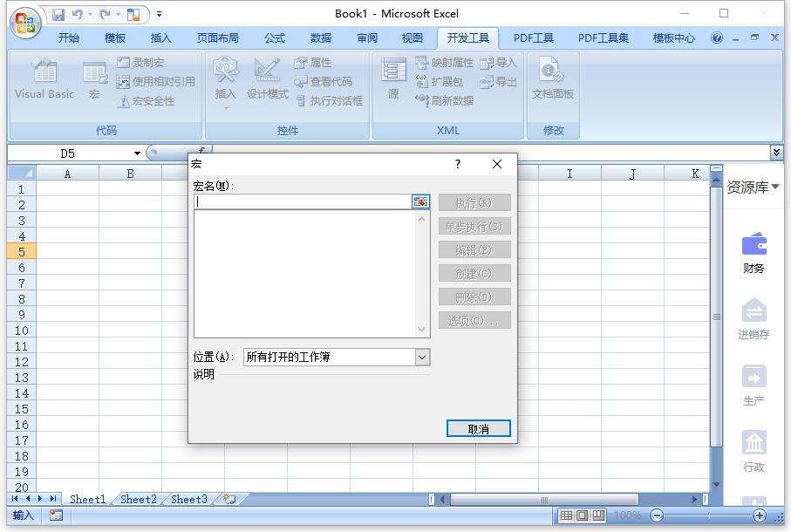Click the Redo arrow icon
The image size is (791, 532).
point(105,15)
